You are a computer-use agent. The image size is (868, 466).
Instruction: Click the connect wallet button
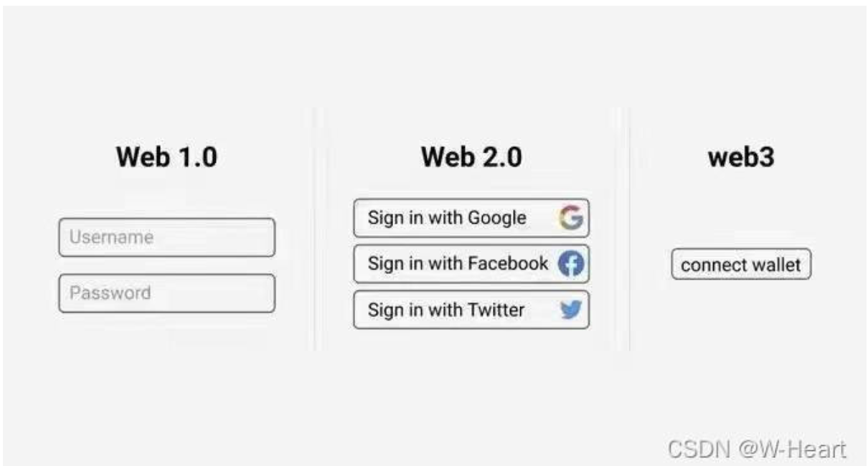[741, 265]
